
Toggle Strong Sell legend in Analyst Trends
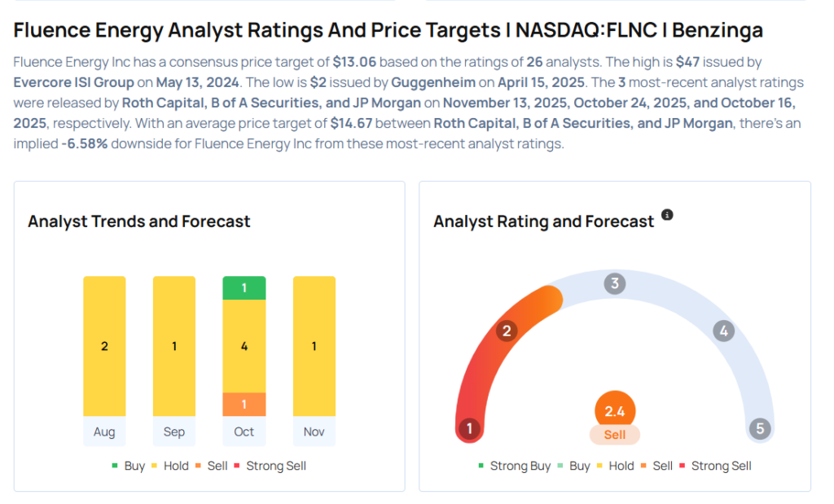(270, 466)
